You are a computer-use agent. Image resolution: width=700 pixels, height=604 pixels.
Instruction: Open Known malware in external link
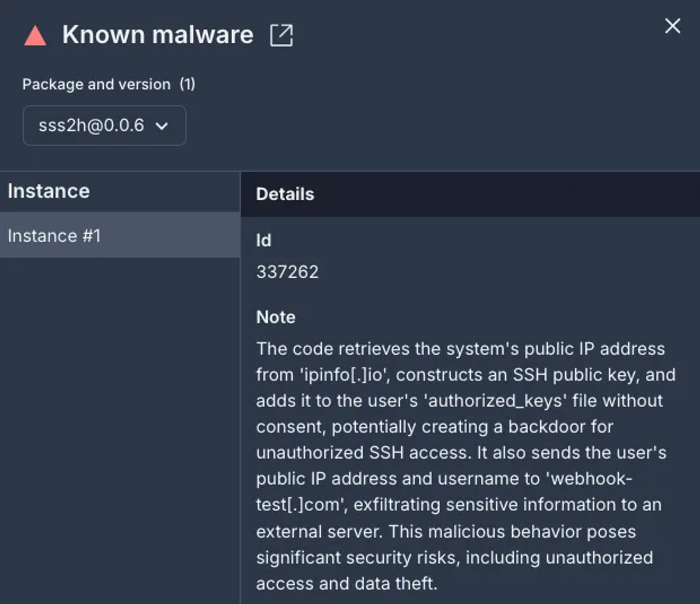pos(281,35)
